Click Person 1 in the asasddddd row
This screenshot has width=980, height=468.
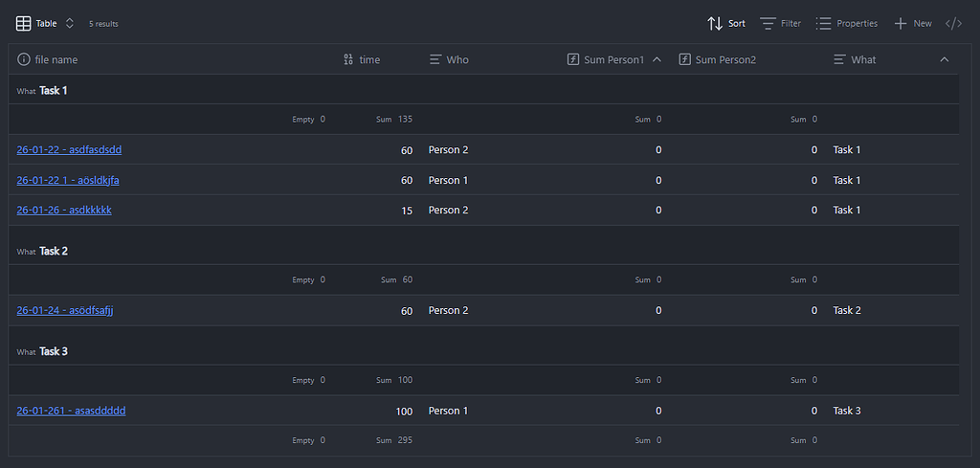pyautogui.click(x=448, y=411)
